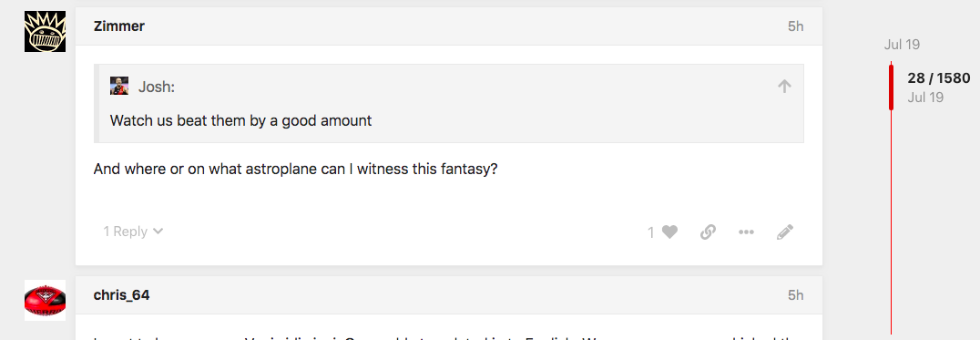The width and height of the screenshot is (980, 340).
Task: Click the like count number 1
Action: pos(651,232)
